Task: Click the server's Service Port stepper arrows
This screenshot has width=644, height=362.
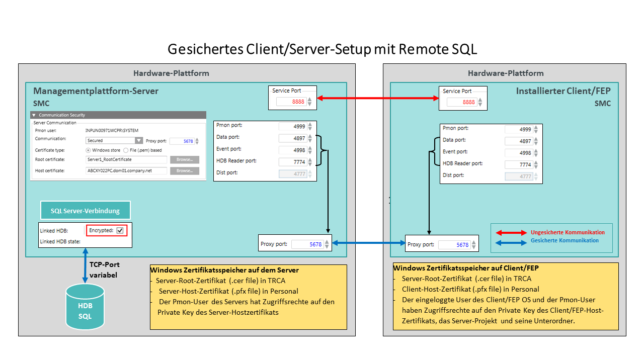Action: [x=310, y=102]
